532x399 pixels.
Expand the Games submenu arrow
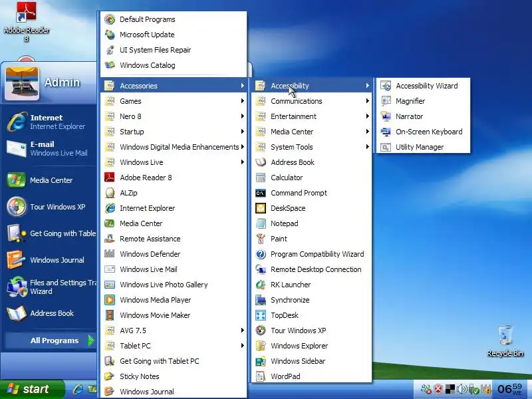coord(242,101)
